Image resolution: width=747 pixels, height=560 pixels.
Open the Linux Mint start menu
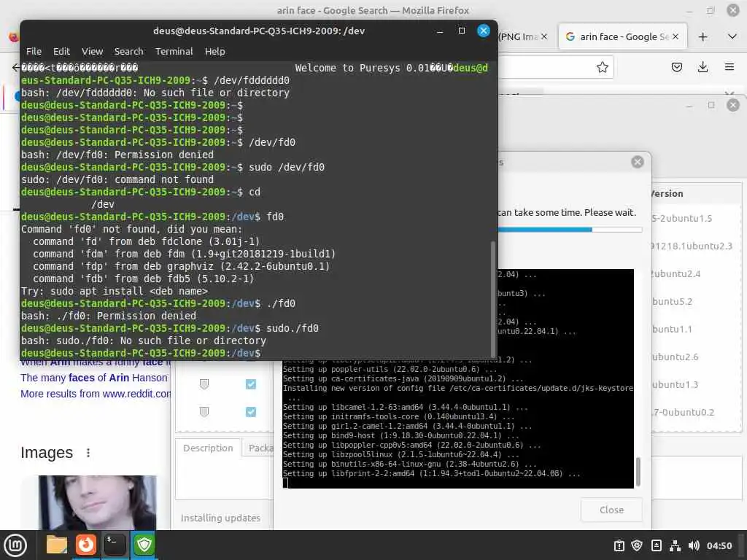[15, 545]
